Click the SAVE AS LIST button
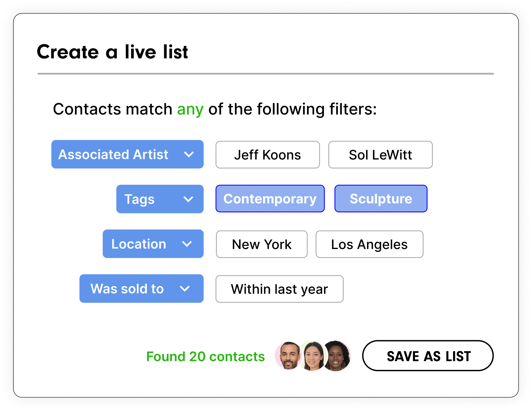Viewport: 532px width, 411px height. 428,356
